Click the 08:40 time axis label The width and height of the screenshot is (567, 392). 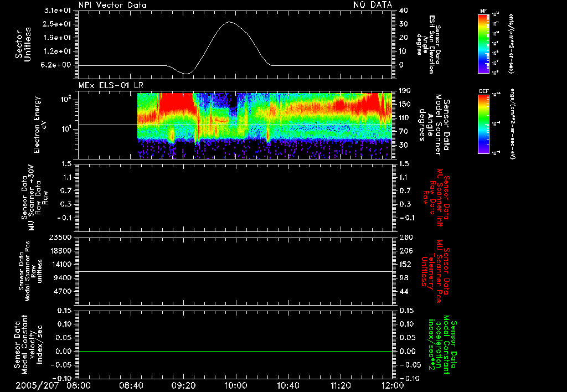[x=131, y=386]
